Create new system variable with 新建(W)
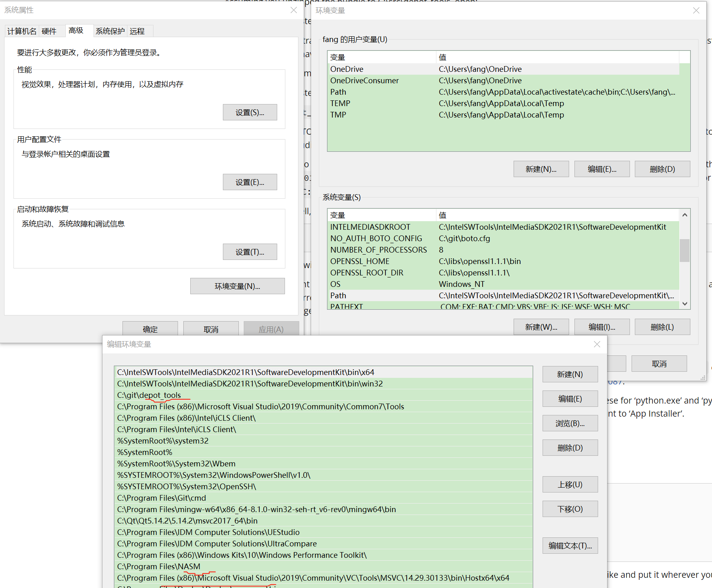Image resolution: width=712 pixels, height=588 pixels. click(541, 326)
